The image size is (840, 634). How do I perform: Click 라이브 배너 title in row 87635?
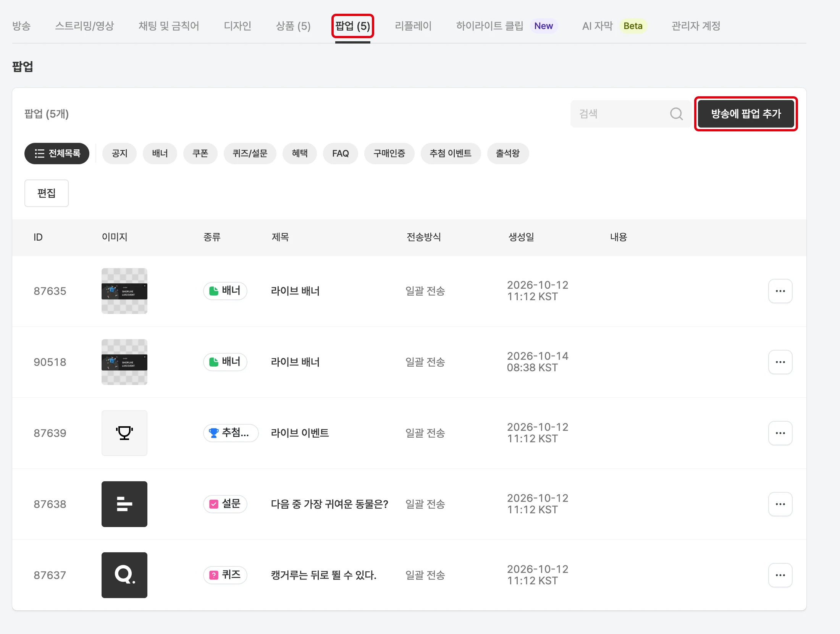click(x=295, y=291)
